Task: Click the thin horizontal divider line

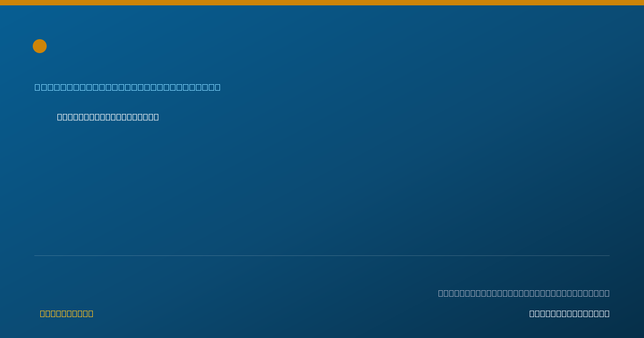Action: coord(322,255)
